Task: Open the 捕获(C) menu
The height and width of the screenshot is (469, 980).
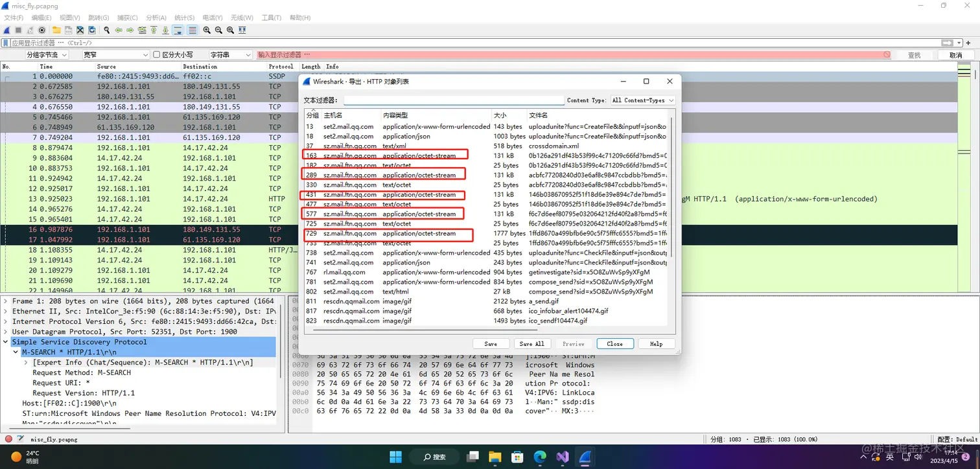Action: point(127,17)
